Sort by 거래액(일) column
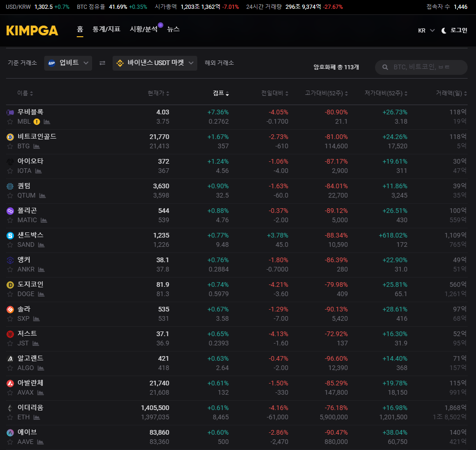The image size is (476, 450). pyautogui.click(x=451, y=93)
